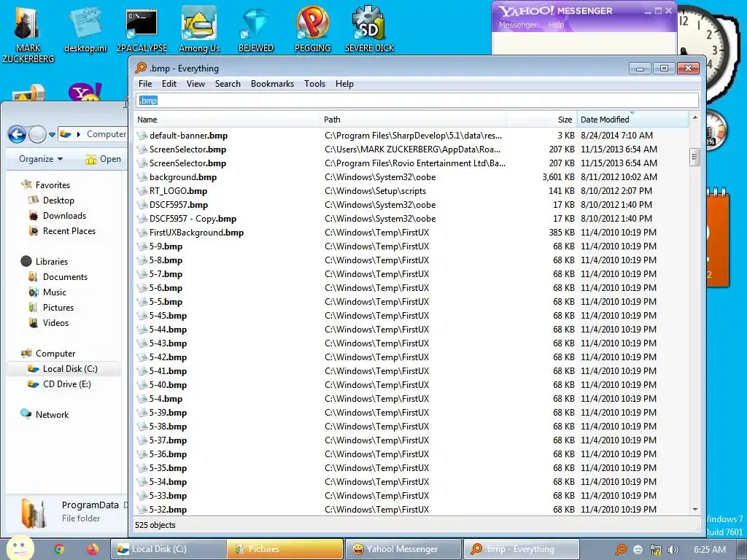Switch to Yahoo! Messenger taskbar button
This screenshot has height=560, width=747.
(403, 549)
